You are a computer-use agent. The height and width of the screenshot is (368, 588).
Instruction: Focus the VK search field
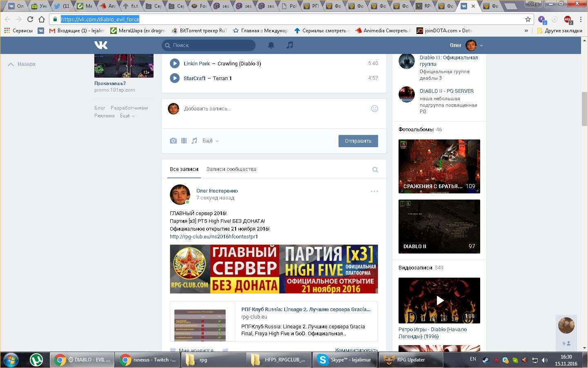[209, 45]
